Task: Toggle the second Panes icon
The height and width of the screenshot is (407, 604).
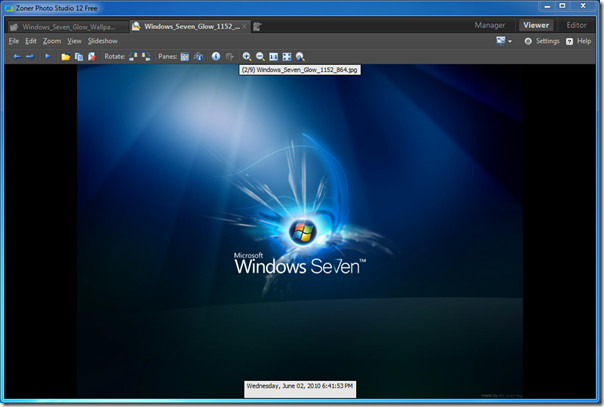Action: [x=198, y=57]
